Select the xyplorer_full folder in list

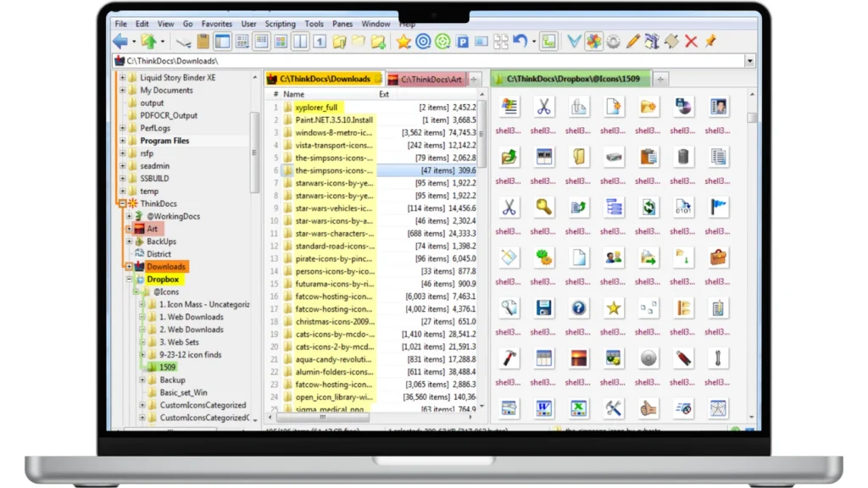tap(316, 108)
